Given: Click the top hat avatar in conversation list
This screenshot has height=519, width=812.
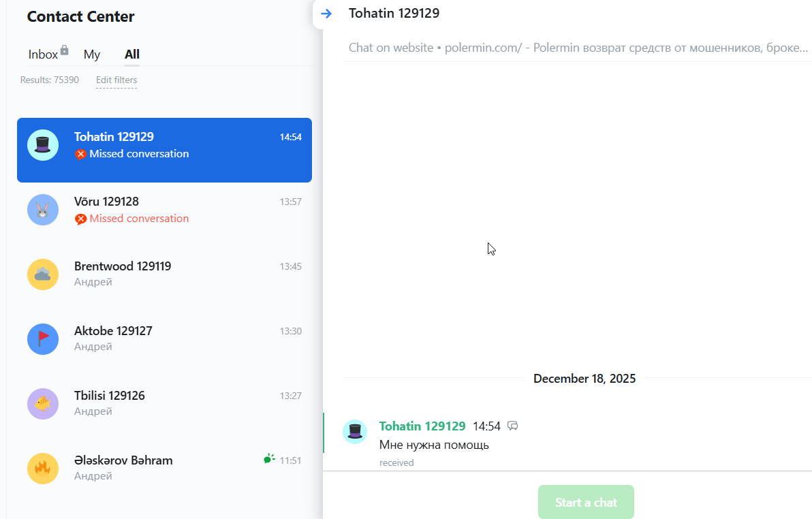Looking at the screenshot, I should (43, 145).
